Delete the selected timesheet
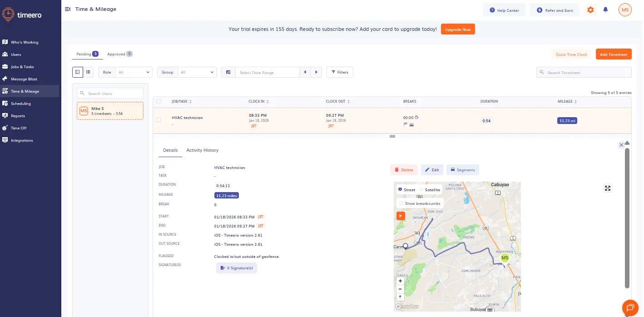The width and height of the screenshot is (644, 317). tap(404, 170)
